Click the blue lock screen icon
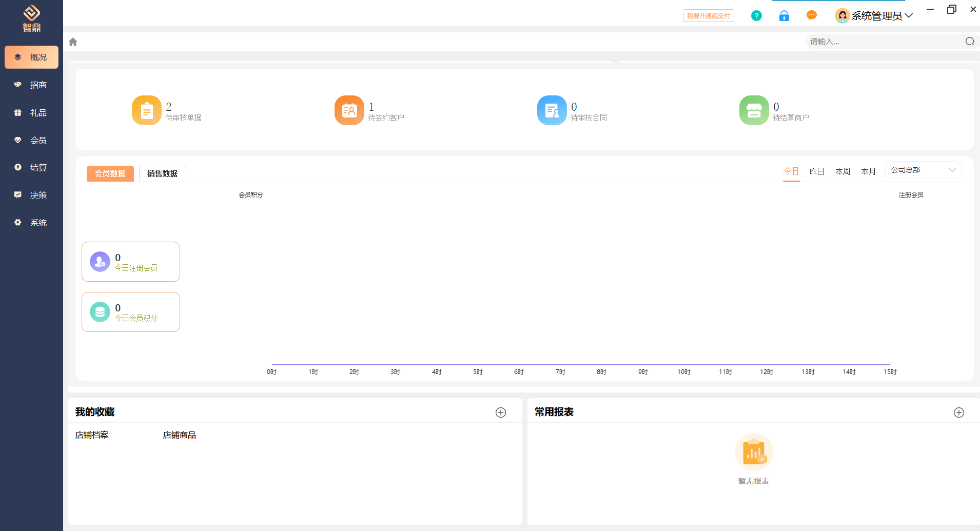The height and width of the screenshot is (531, 980). pos(784,16)
